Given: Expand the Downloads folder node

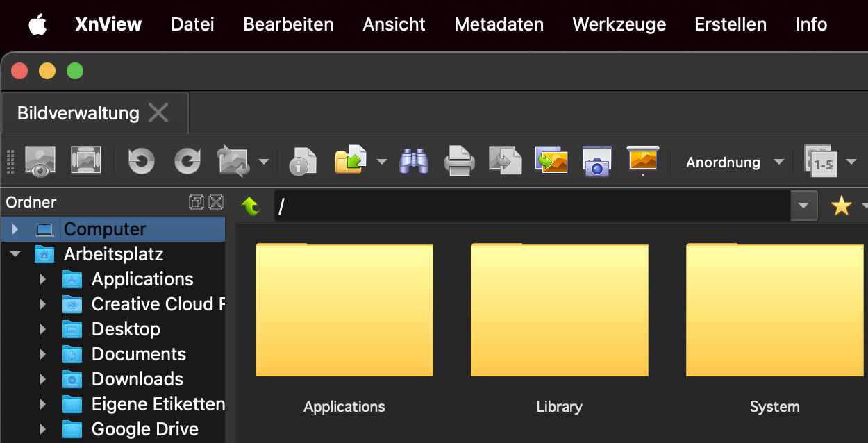Looking at the screenshot, I should pos(43,379).
